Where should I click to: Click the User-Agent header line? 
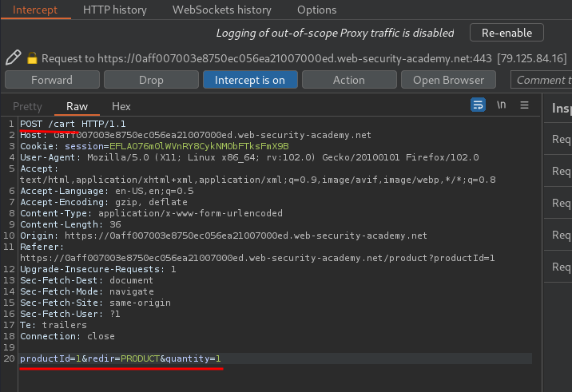pos(249,157)
